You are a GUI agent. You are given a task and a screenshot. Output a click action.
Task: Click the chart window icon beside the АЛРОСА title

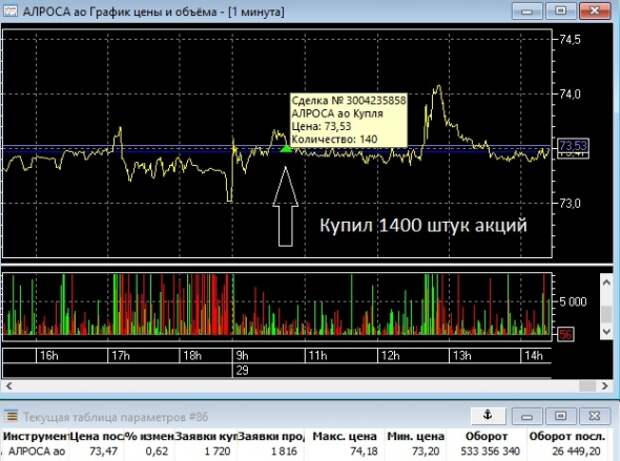10,11
